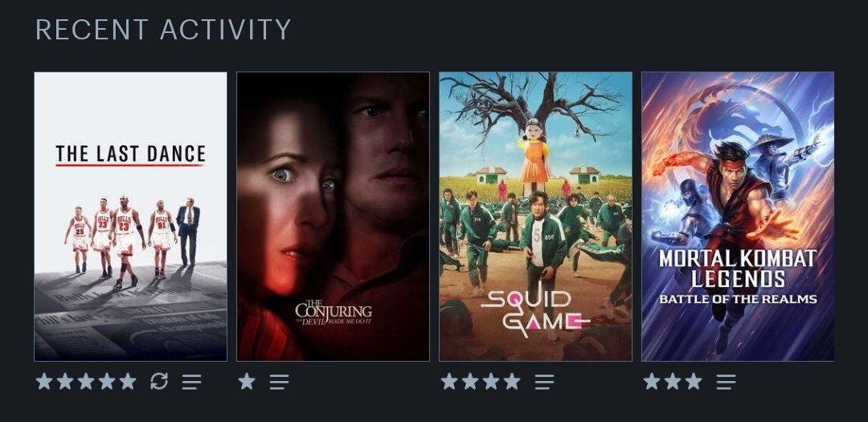The width and height of the screenshot is (868, 422).
Task: Click the second star under Mortal Kombat Legends
Action: 673,381
